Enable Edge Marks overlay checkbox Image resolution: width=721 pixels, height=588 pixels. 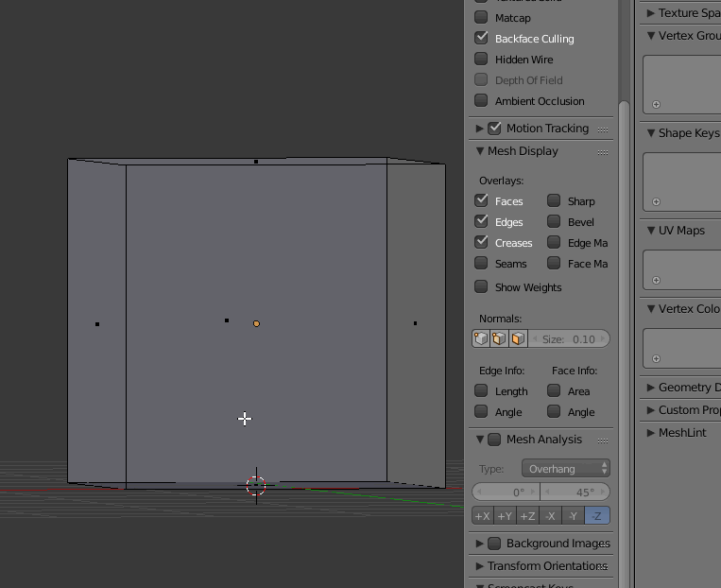coord(554,242)
